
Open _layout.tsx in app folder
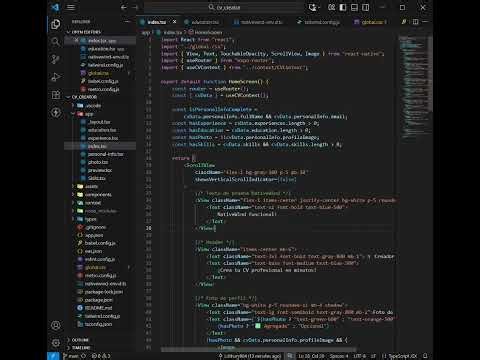click(x=99, y=122)
